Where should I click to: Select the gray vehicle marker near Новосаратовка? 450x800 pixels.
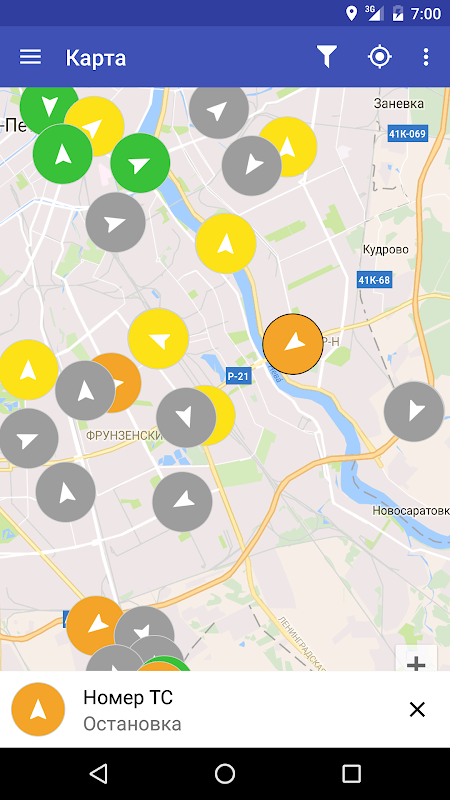414,411
